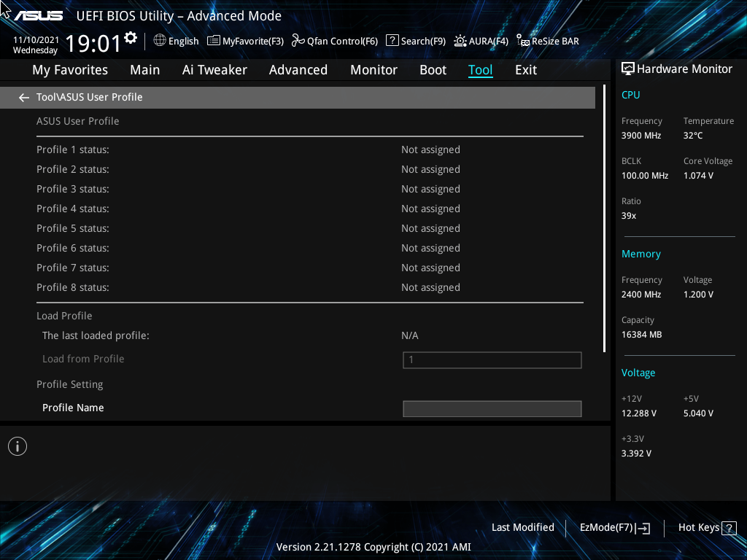
Task: Toggle ReSize BAR icon
Action: pos(522,41)
